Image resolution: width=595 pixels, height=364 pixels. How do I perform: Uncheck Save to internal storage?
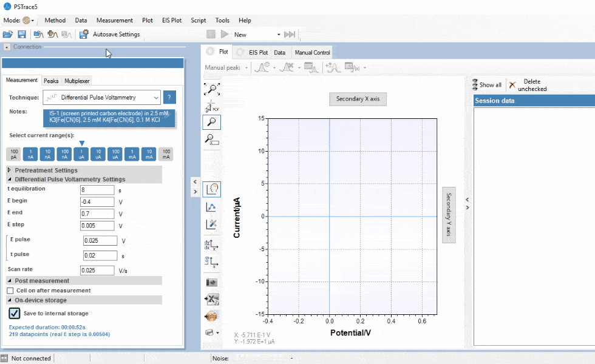[15, 313]
